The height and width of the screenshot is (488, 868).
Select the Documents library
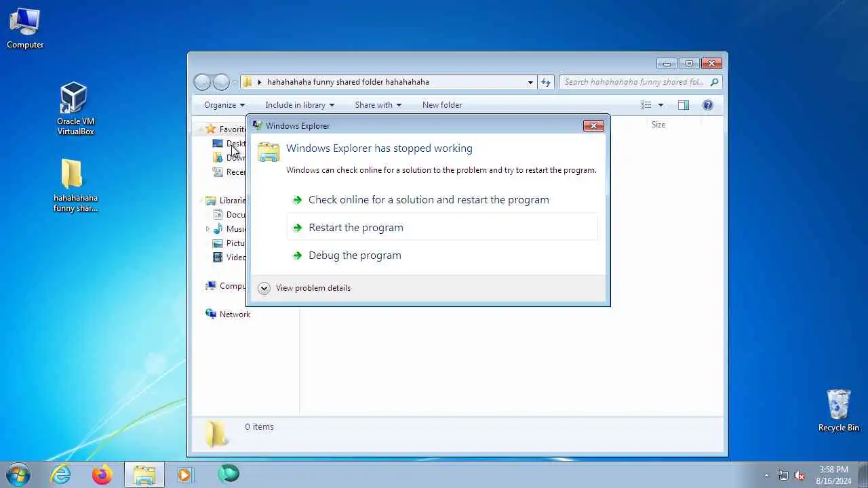tap(229, 215)
